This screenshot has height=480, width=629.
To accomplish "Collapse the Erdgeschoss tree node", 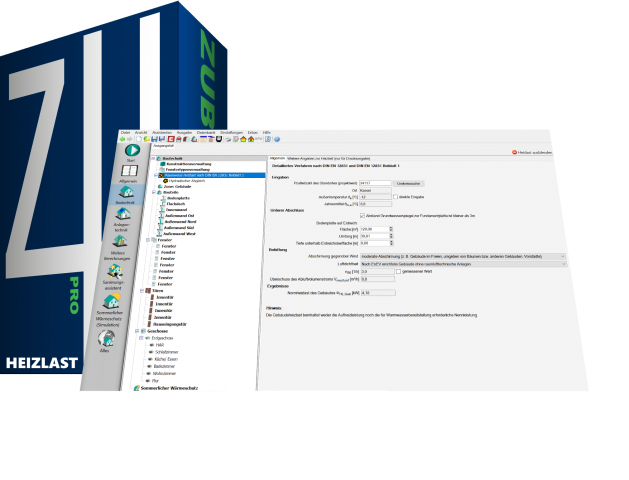I will (x=141, y=338).
